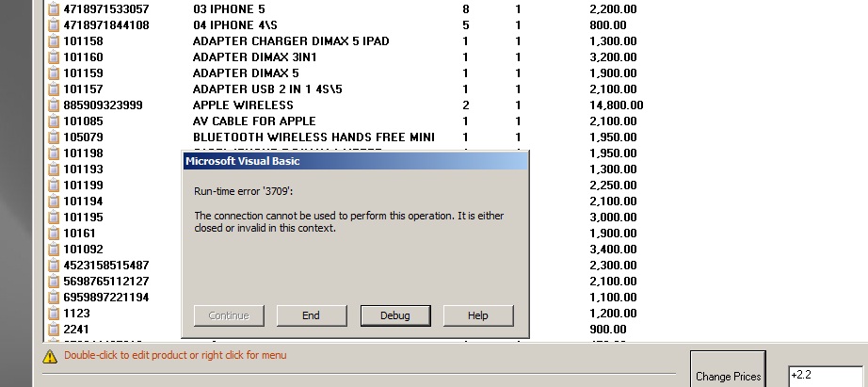The width and height of the screenshot is (868, 387).
Task: Click barcode 885909323999
Action: [x=103, y=105]
